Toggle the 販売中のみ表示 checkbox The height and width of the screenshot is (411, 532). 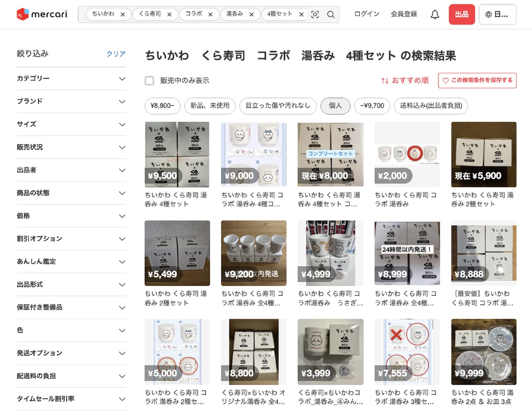click(149, 81)
